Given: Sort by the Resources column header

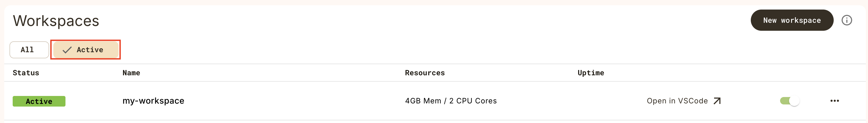Looking at the screenshot, I should coord(424,73).
